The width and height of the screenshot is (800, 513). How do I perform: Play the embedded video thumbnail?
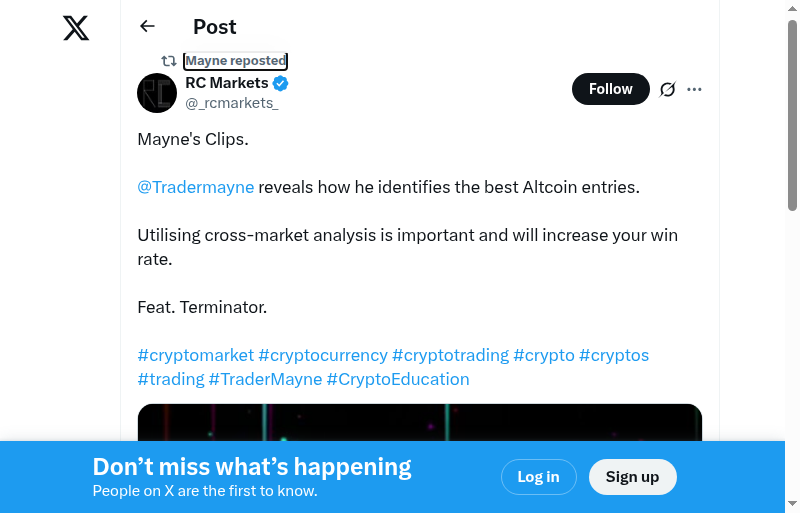(420, 422)
